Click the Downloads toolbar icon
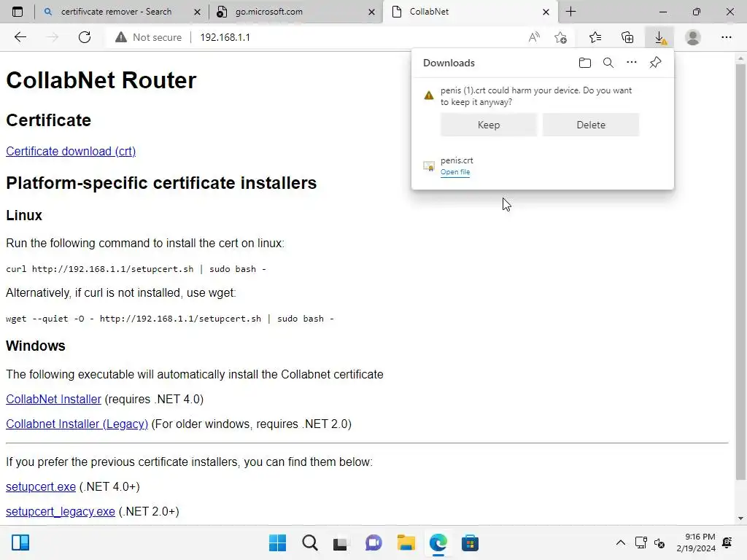The image size is (747, 560). point(659,37)
